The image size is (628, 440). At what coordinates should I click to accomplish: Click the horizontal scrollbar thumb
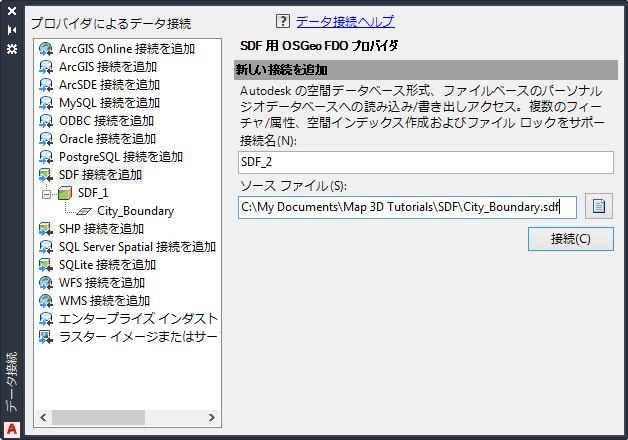pyautogui.click(x=98, y=418)
